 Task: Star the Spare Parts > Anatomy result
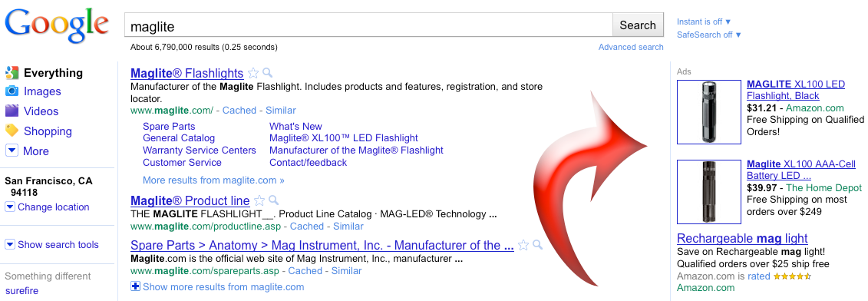pyautogui.click(x=523, y=245)
